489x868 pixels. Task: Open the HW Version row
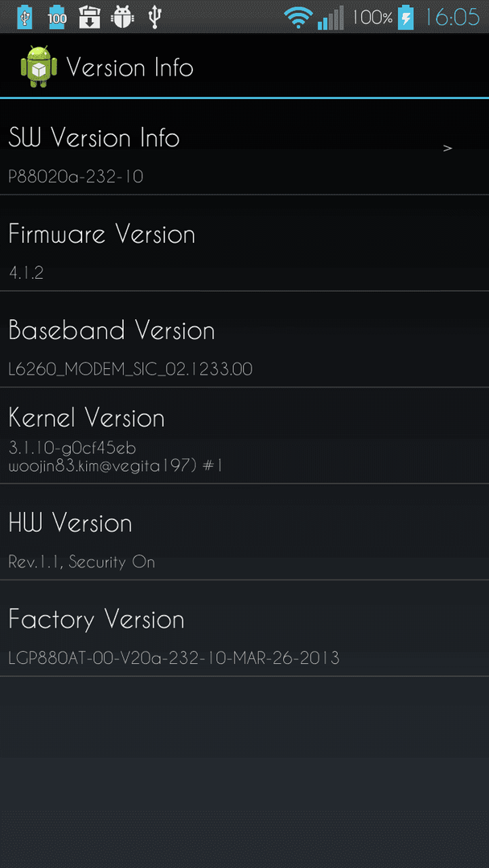[x=244, y=532]
